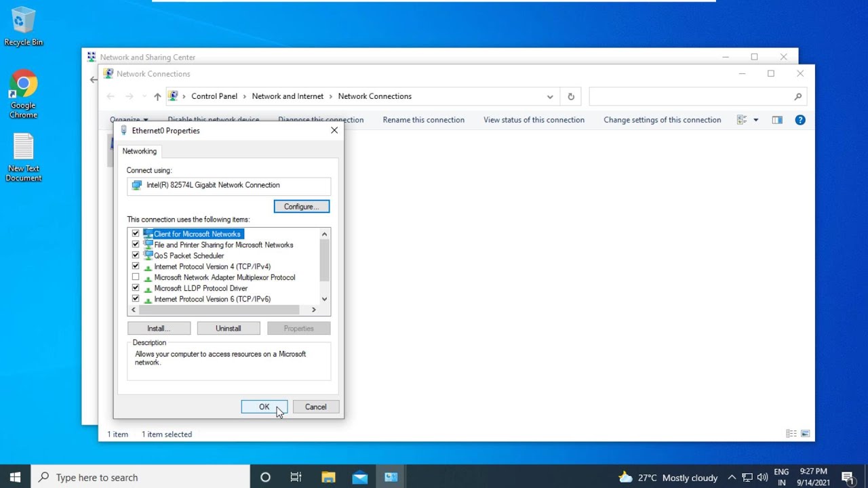The width and height of the screenshot is (868, 488).
Task: Open address bar history dropdown
Action: click(550, 96)
